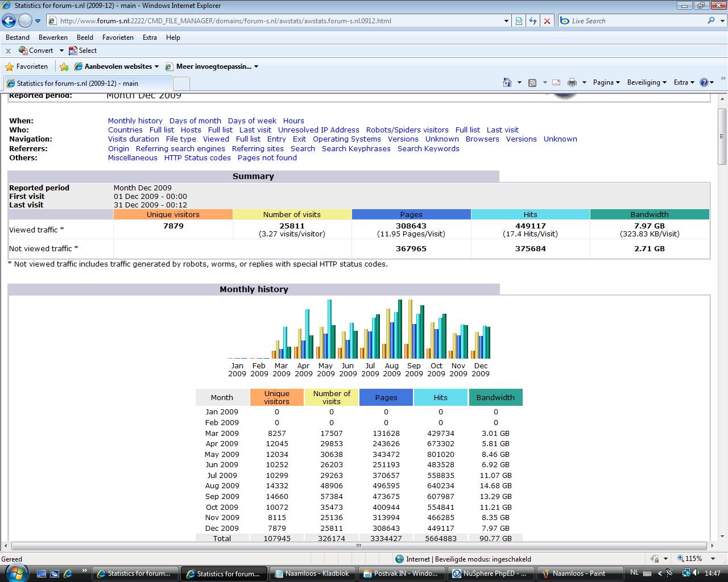Open the Pages not found link

[x=267, y=157]
